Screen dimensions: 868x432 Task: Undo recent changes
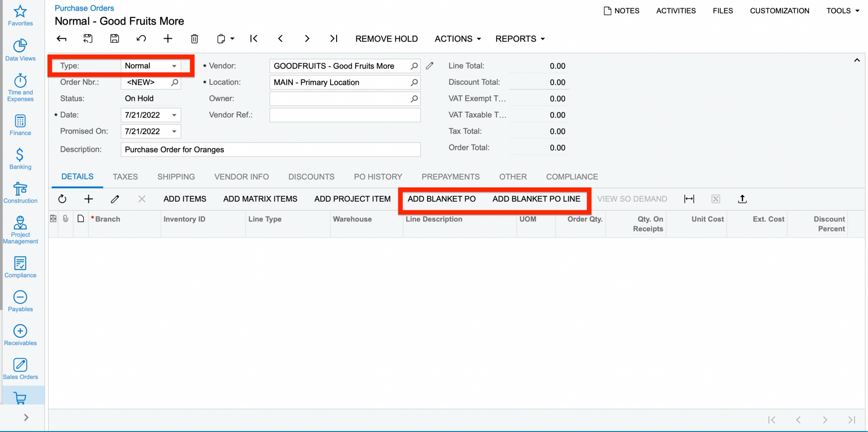(141, 39)
